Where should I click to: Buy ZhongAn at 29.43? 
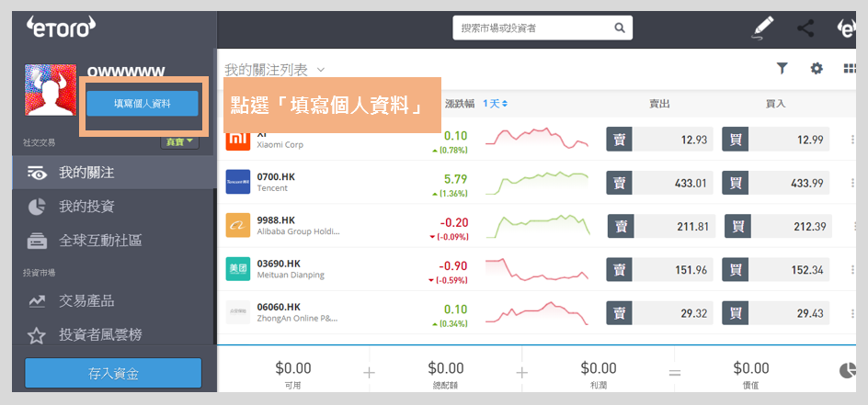pos(776,313)
